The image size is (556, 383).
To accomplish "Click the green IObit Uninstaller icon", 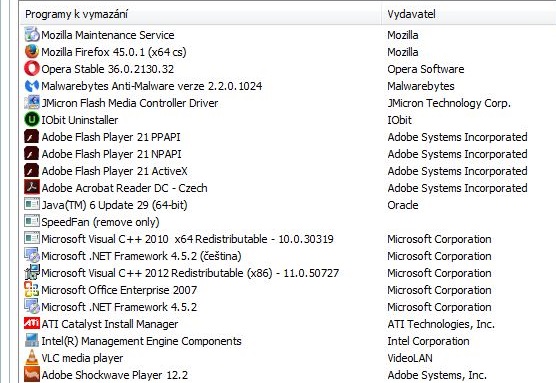I will 32,120.
